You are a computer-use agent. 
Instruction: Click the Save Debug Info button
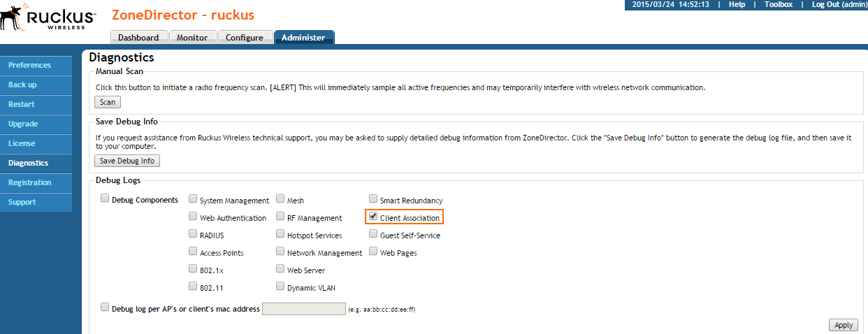coord(127,161)
